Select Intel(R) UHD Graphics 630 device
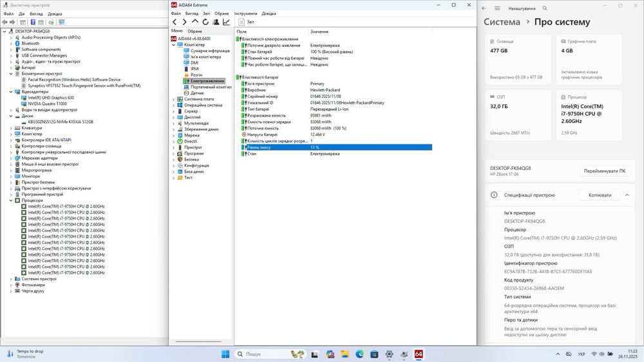The height and width of the screenshot is (362, 644). point(51,98)
